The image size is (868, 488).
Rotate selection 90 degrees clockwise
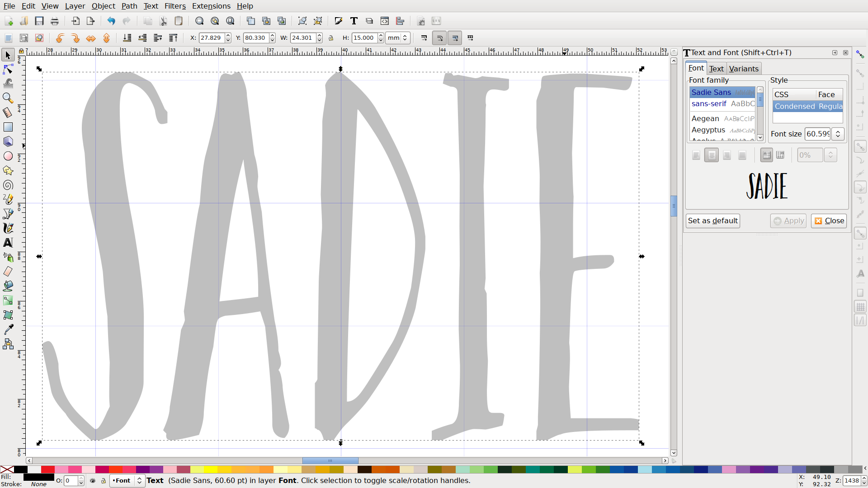[75, 38]
